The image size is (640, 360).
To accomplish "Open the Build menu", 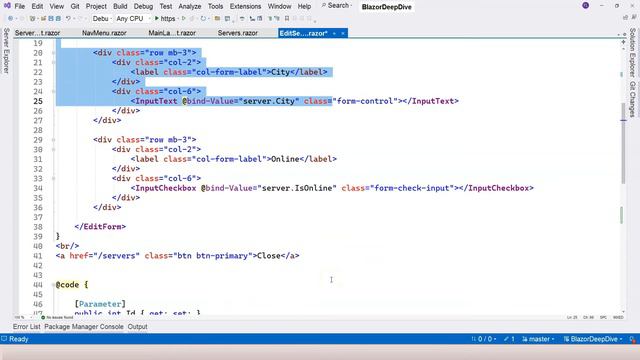I will pyautogui.click(x=120, y=6).
